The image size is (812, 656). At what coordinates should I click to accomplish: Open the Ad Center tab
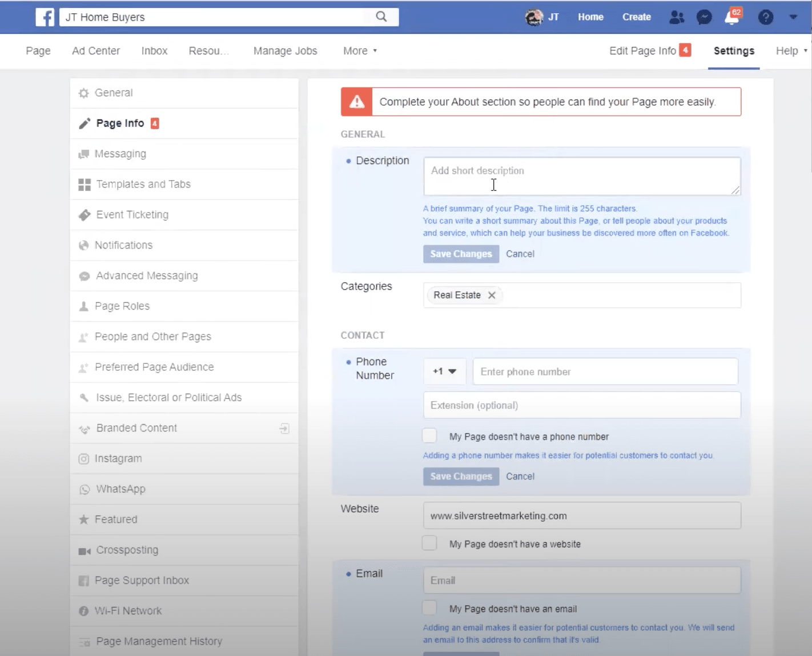click(96, 51)
